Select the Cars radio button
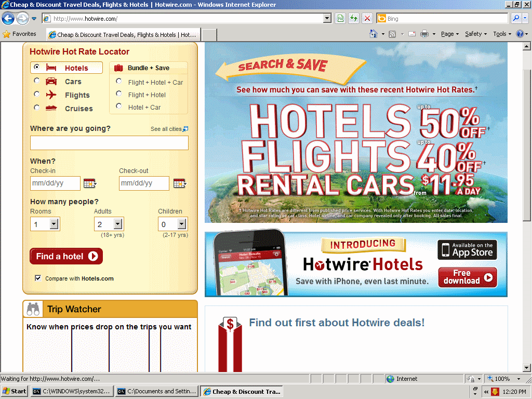 [37, 81]
